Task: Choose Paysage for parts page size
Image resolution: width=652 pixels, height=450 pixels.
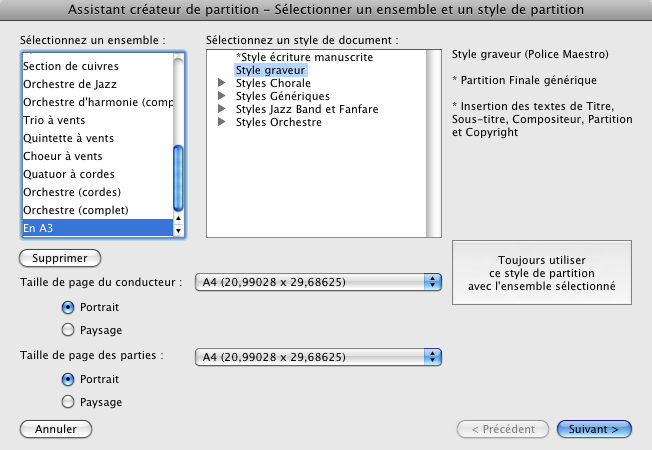Action: [x=68, y=401]
